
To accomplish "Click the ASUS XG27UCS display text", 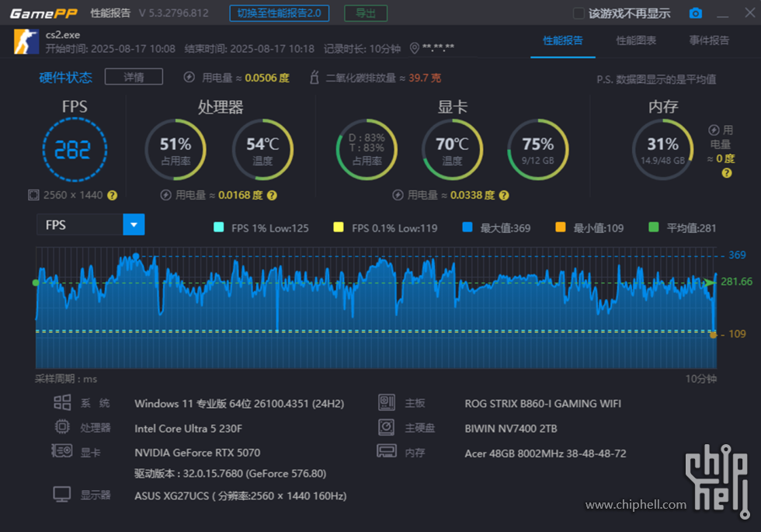I will [241, 496].
